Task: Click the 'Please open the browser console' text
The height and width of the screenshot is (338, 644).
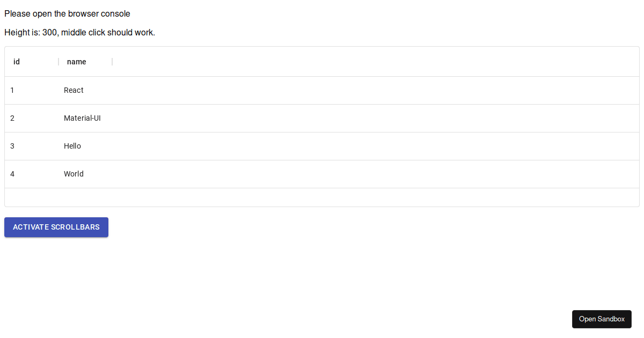Action: [67, 13]
